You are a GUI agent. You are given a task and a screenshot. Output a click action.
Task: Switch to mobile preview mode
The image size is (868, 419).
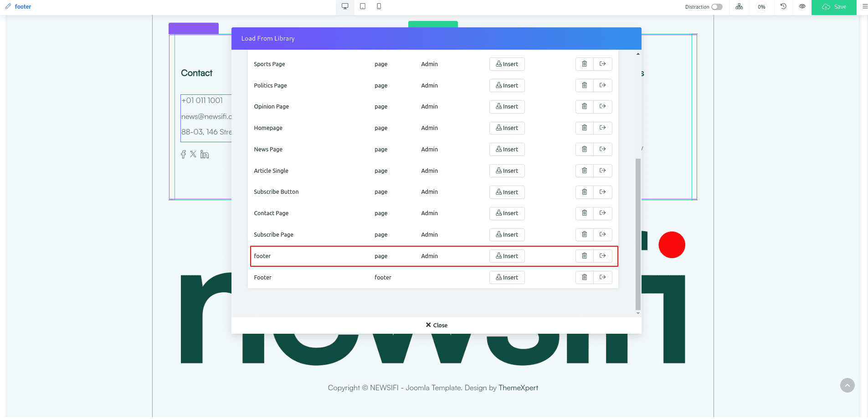click(379, 7)
